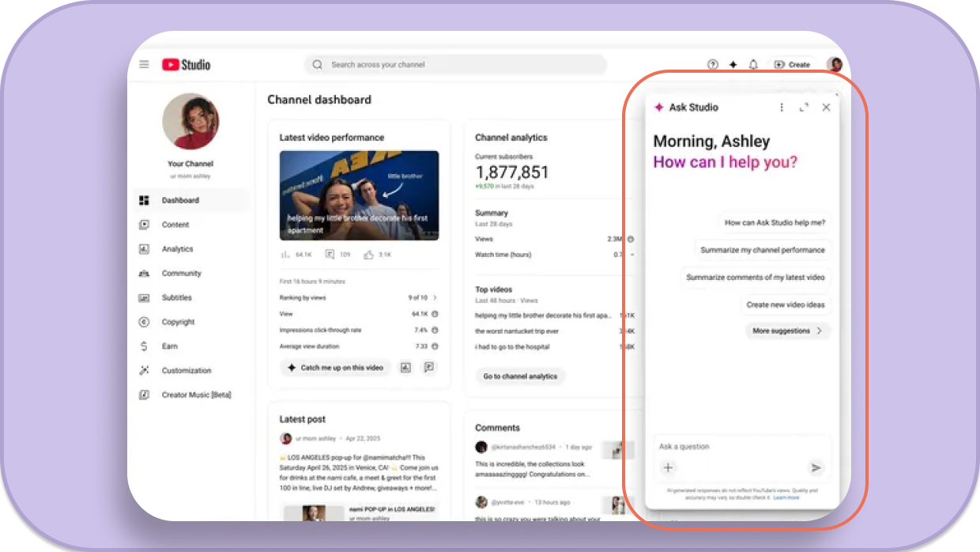This screenshot has height=552, width=980.
Task: Send the Ask Studio question
Action: point(816,467)
